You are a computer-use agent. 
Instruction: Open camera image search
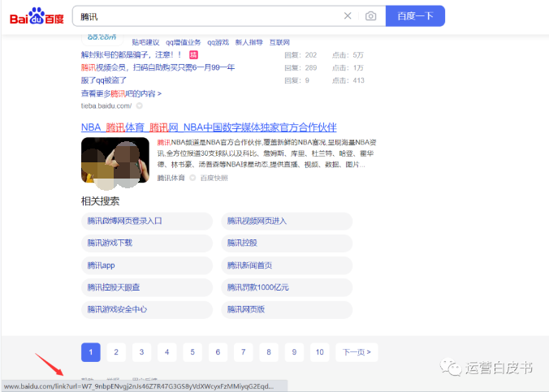tap(371, 16)
